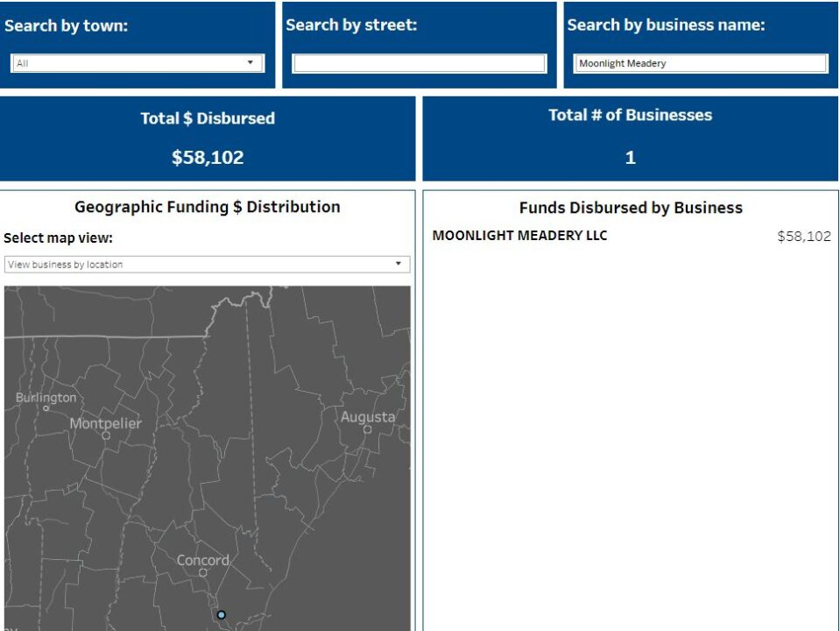840x631 pixels.
Task: Click the Funds Disbursed by Business heading
Action: pyautogui.click(x=631, y=208)
